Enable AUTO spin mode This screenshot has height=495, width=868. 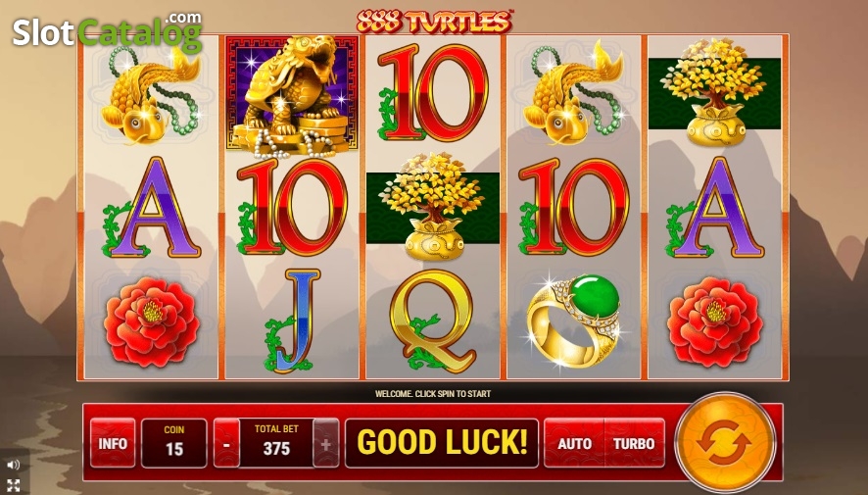(575, 443)
